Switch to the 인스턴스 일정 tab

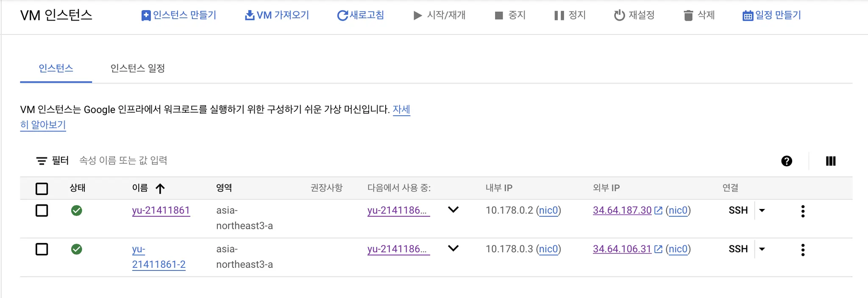[137, 68]
